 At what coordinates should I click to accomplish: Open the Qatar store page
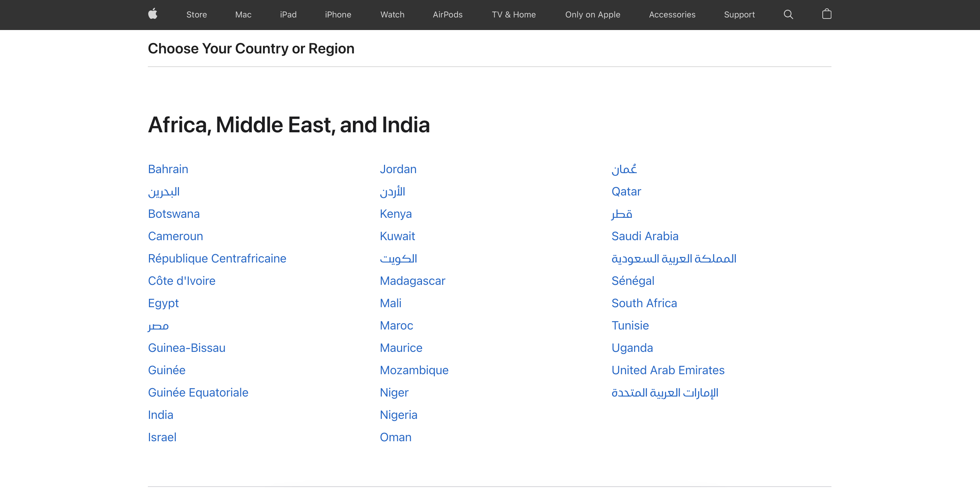click(626, 192)
